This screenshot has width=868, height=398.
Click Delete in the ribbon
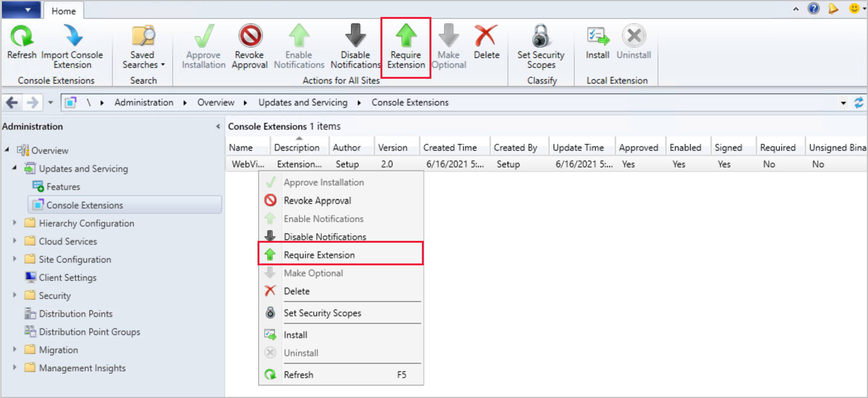coord(486,42)
